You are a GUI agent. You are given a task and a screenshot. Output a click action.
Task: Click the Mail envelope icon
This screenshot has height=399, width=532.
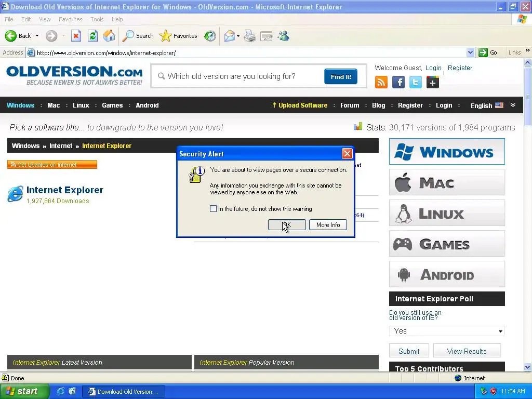click(230, 36)
